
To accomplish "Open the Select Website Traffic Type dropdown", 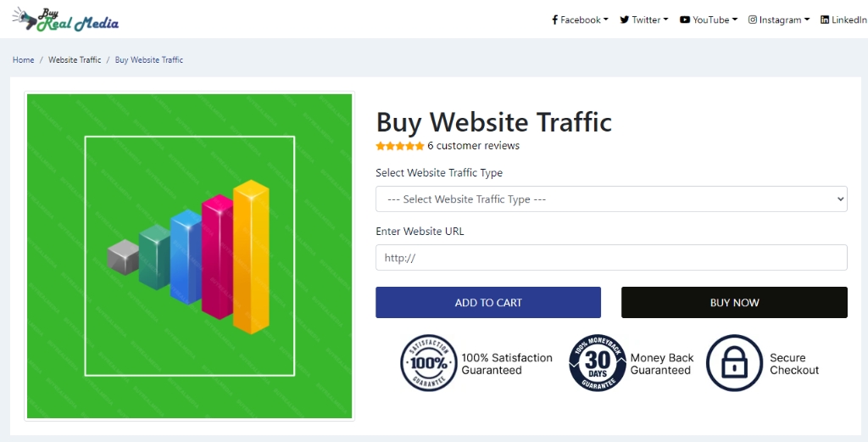I will [611, 199].
